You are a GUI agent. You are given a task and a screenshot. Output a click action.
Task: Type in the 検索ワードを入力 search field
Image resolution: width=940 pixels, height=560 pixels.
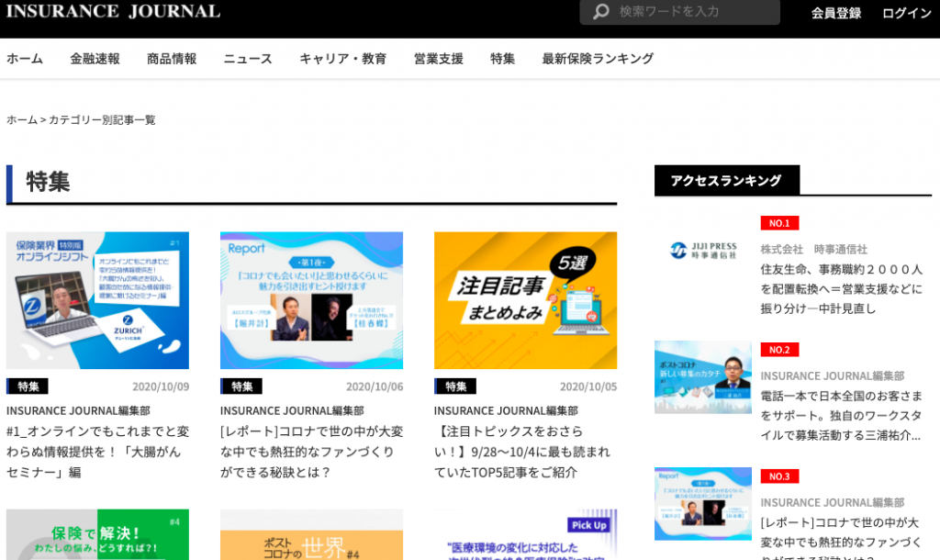[693, 12]
